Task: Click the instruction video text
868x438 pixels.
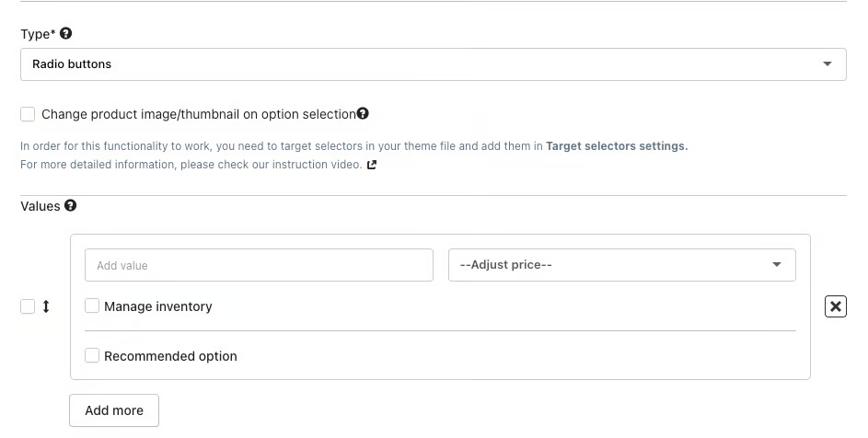Action: click(322, 165)
